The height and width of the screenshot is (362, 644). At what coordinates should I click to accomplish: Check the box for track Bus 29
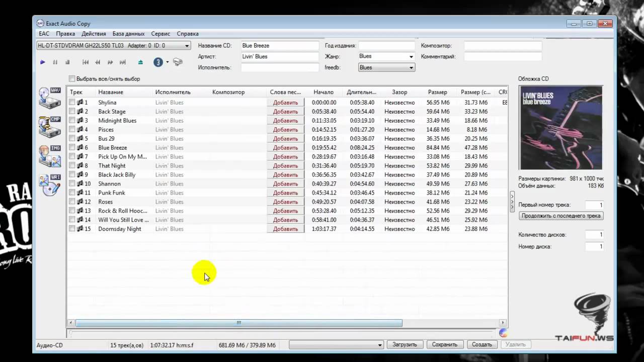coord(72,138)
